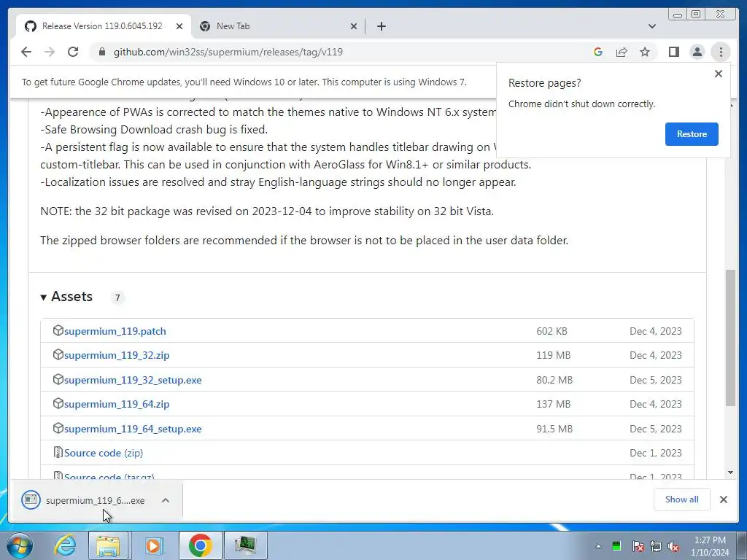747x560 pixels.
Task: Download supermium_119_32_setup.exe
Action: click(133, 380)
